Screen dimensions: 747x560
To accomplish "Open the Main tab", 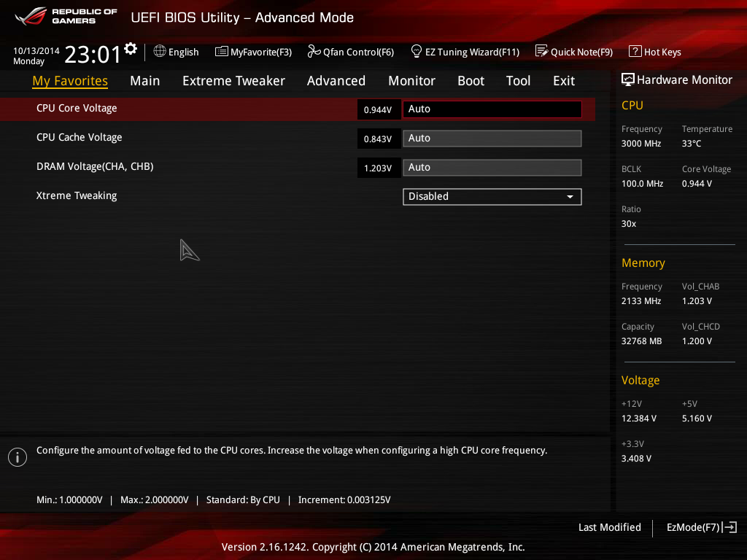I will (x=145, y=81).
